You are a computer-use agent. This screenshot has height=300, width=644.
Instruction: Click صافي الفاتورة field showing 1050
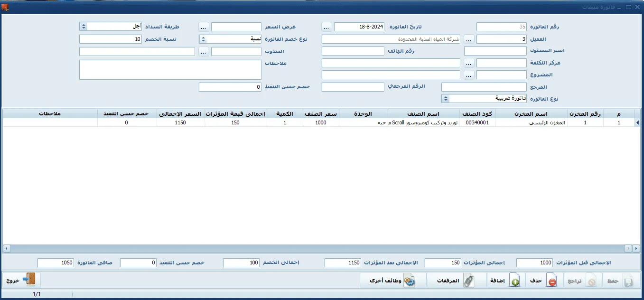pos(56,263)
